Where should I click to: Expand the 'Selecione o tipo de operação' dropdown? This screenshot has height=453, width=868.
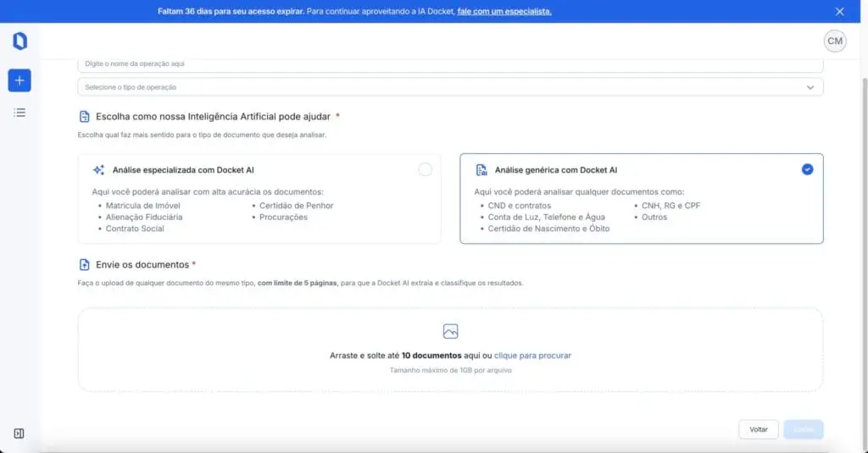pos(451,87)
